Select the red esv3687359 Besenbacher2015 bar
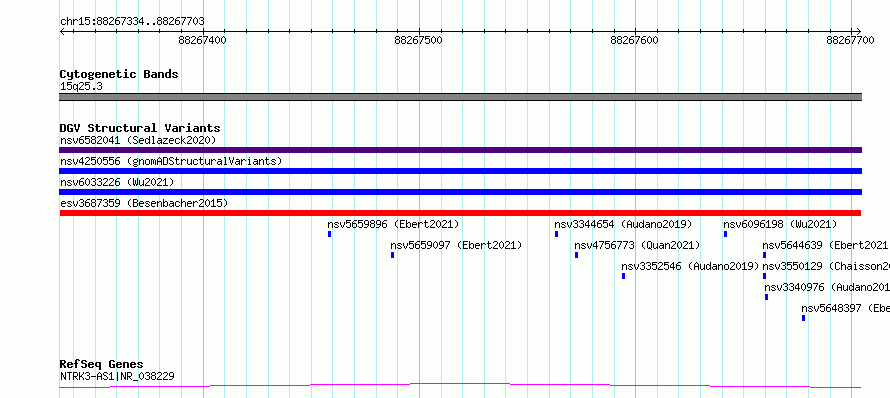 [460, 213]
